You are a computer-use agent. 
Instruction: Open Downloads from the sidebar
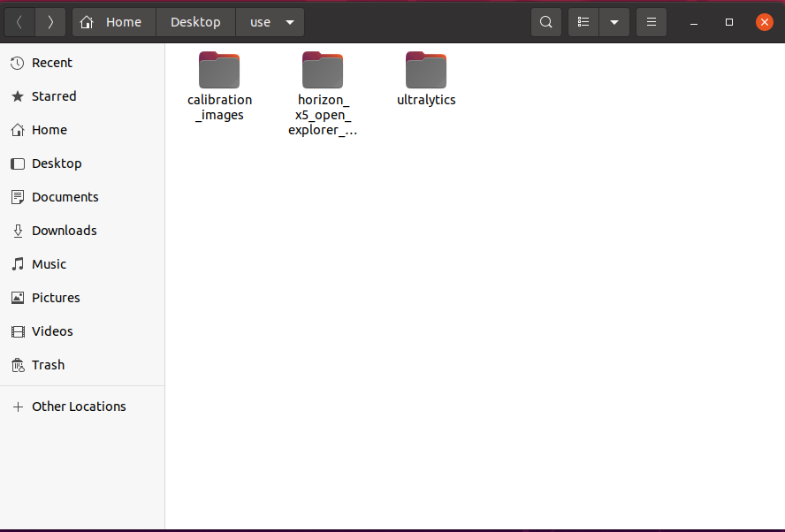[x=64, y=231]
